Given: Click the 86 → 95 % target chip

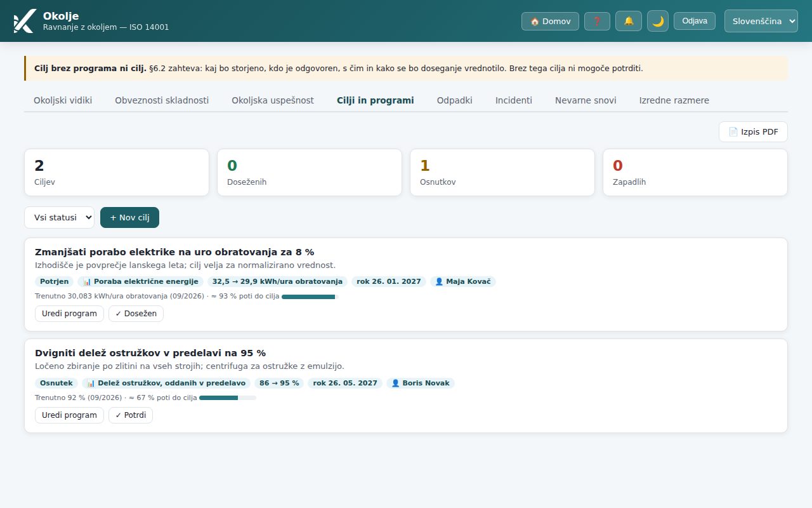Looking at the screenshot, I should (279, 383).
